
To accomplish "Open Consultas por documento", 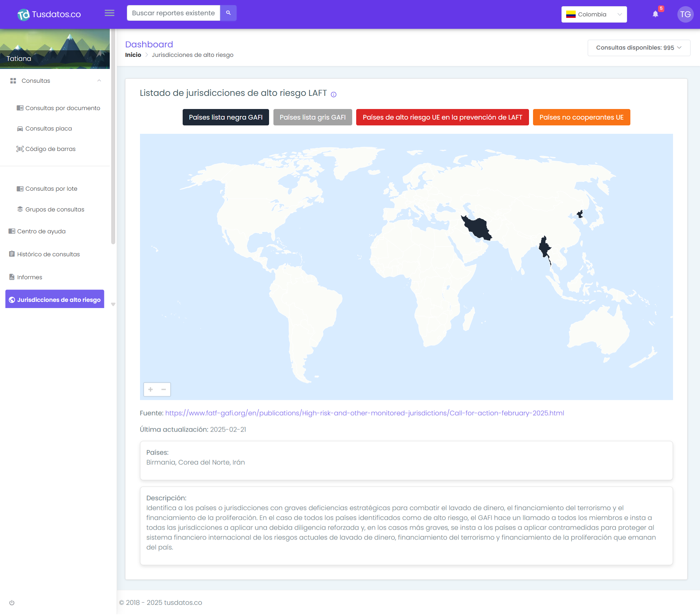I will pyautogui.click(x=62, y=108).
